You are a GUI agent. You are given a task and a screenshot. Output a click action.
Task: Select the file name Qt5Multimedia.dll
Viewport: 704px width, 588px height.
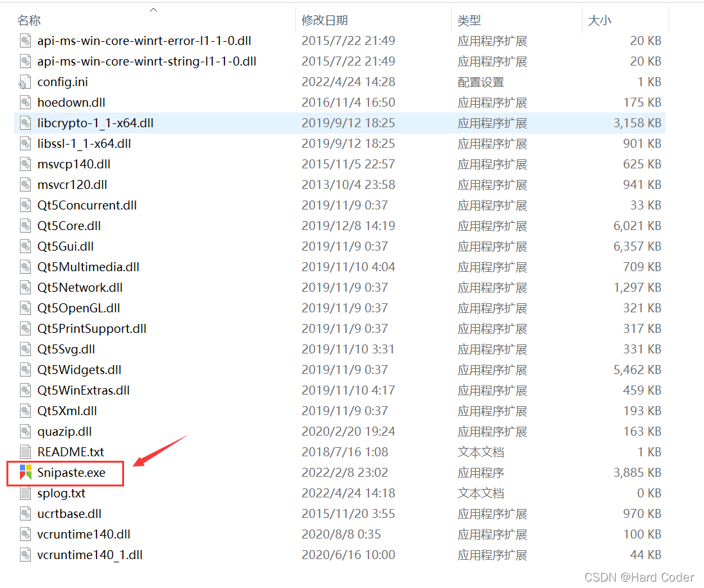pos(88,267)
